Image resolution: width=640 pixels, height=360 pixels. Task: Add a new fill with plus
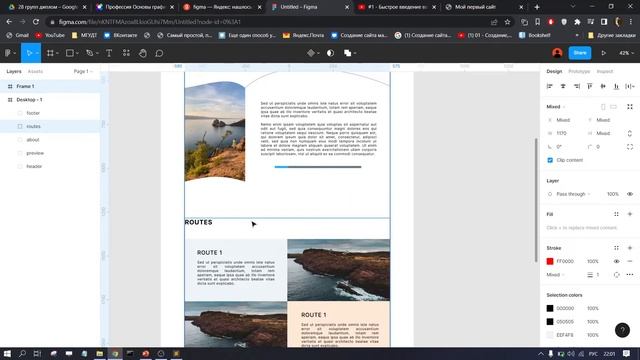click(630, 214)
